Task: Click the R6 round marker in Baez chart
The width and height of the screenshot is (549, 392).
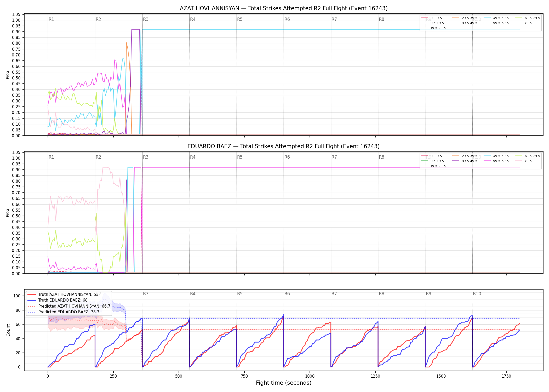Action: click(x=287, y=157)
